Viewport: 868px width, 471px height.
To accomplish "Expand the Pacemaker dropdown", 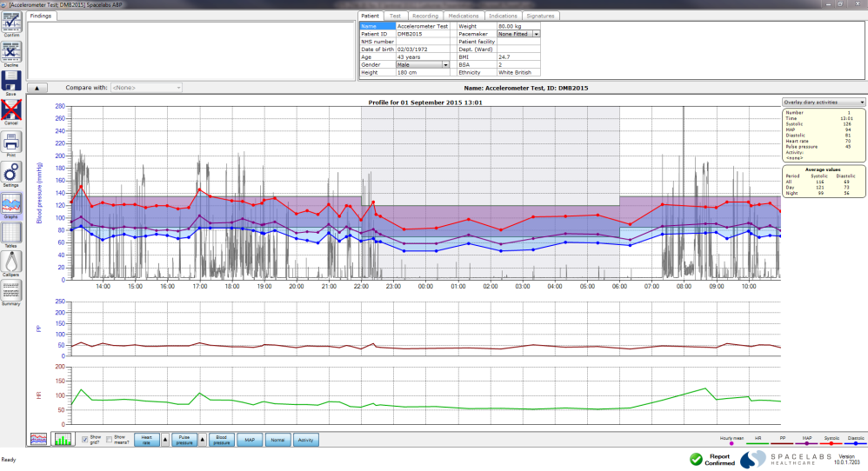I will coord(536,34).
